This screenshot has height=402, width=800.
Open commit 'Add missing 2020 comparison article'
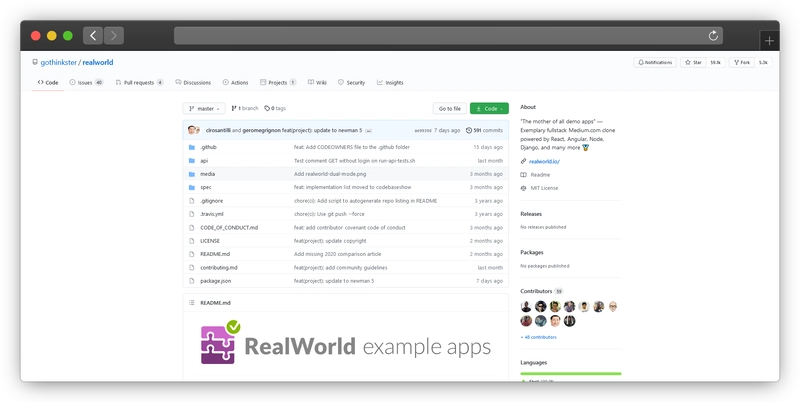click(338, 254)
